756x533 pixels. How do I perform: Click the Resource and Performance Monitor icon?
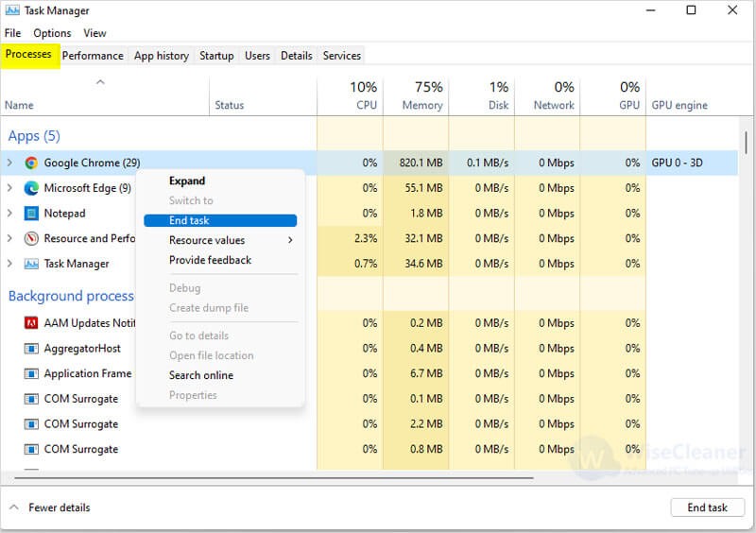31,238
